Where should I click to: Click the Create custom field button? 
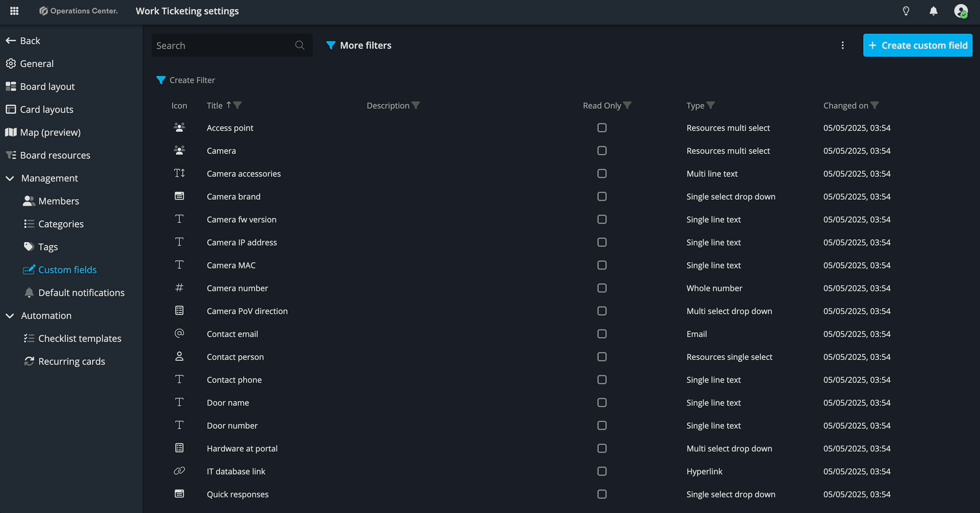tap(918, 45)
